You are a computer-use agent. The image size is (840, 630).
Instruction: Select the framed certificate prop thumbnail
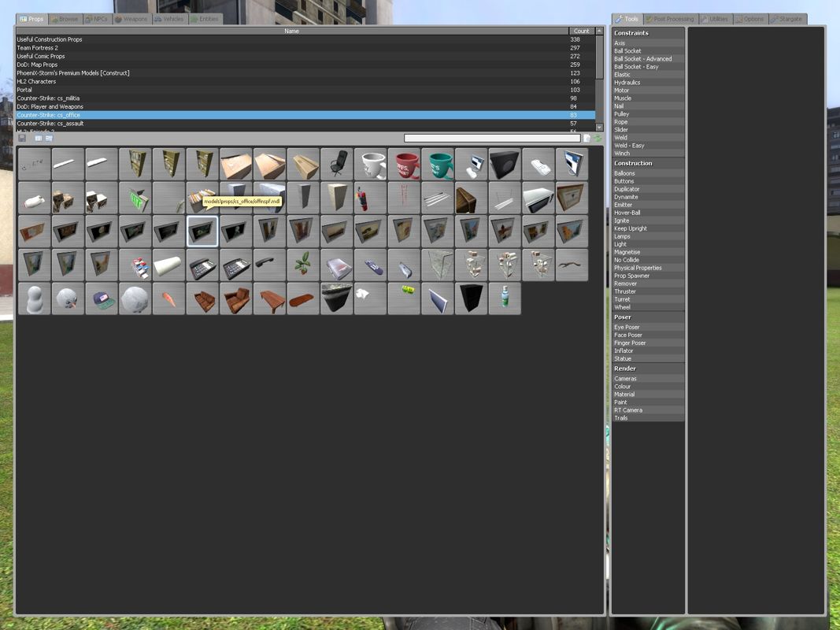572,198
